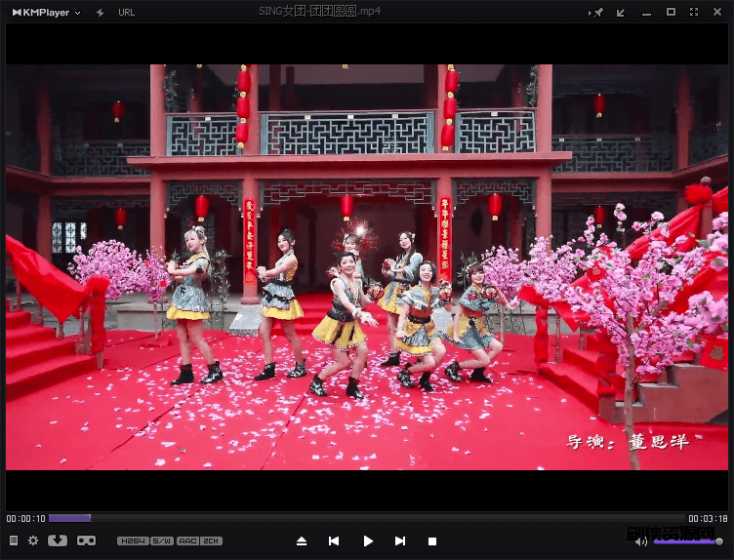Skip to the next track
The image size is (734, 560).
[400, 540]
